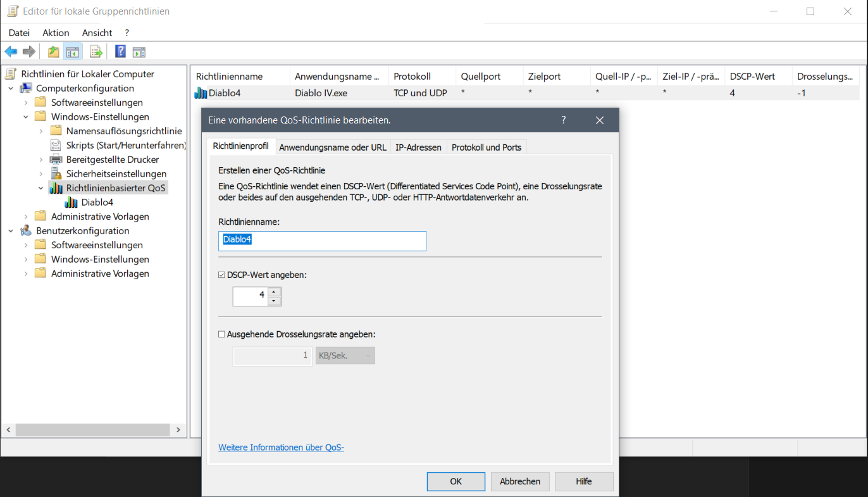Click the Computerkonfiguration computer icon
This screenshot has height=497, width=868.
(26, 88)
